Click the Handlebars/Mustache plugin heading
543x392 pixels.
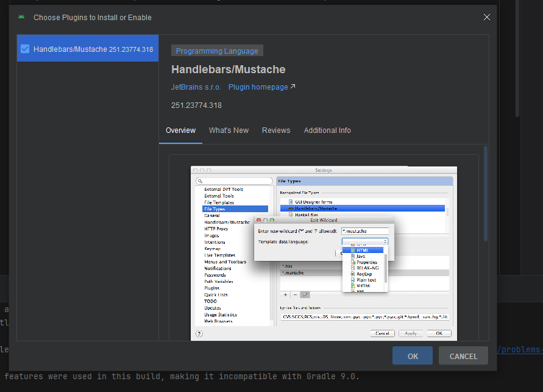(x=228, y=69)
